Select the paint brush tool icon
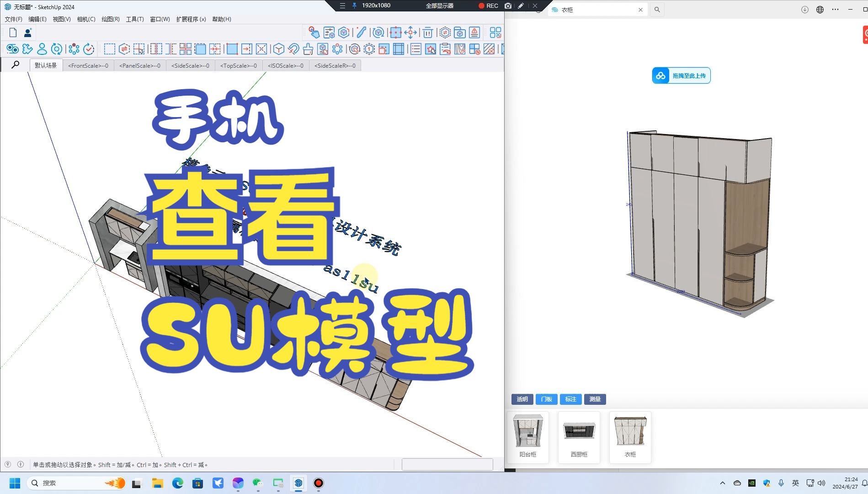The image size is (868, 494). point(308,49)
